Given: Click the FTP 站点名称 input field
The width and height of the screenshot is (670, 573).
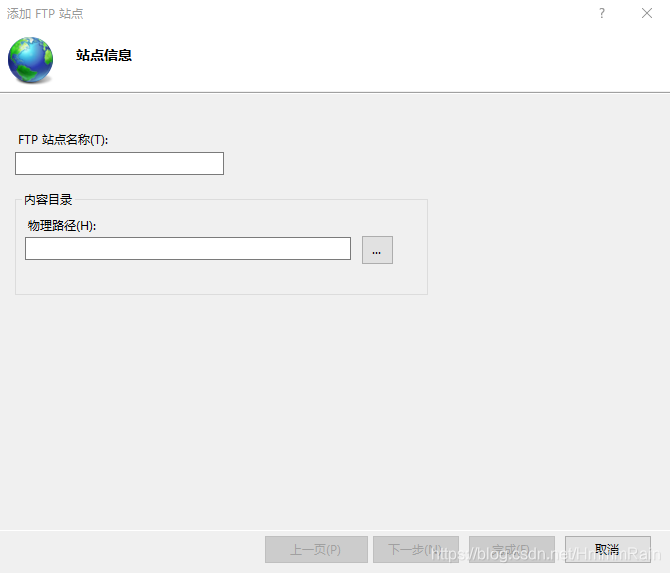Looking at the screenshot, I should click(x=119, y=163).
